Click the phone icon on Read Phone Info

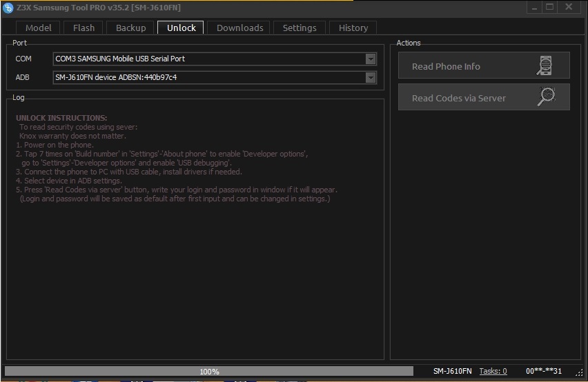pyautogui.click(x=545, y=66)
